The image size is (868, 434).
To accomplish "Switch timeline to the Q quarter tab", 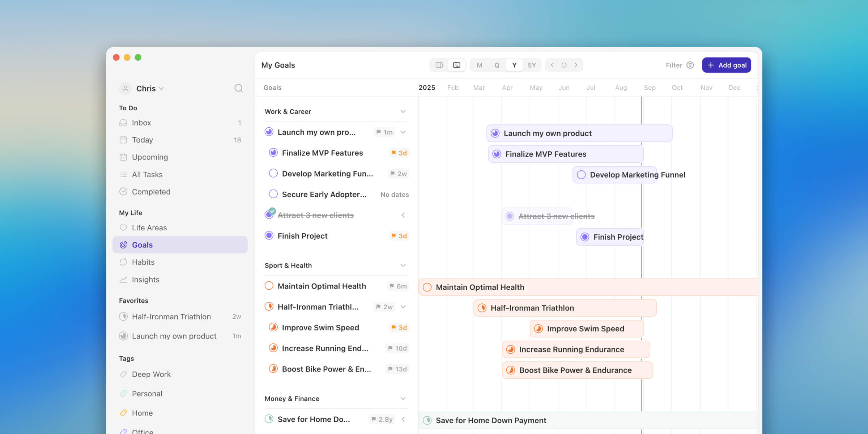I will (x=497, y=65).
